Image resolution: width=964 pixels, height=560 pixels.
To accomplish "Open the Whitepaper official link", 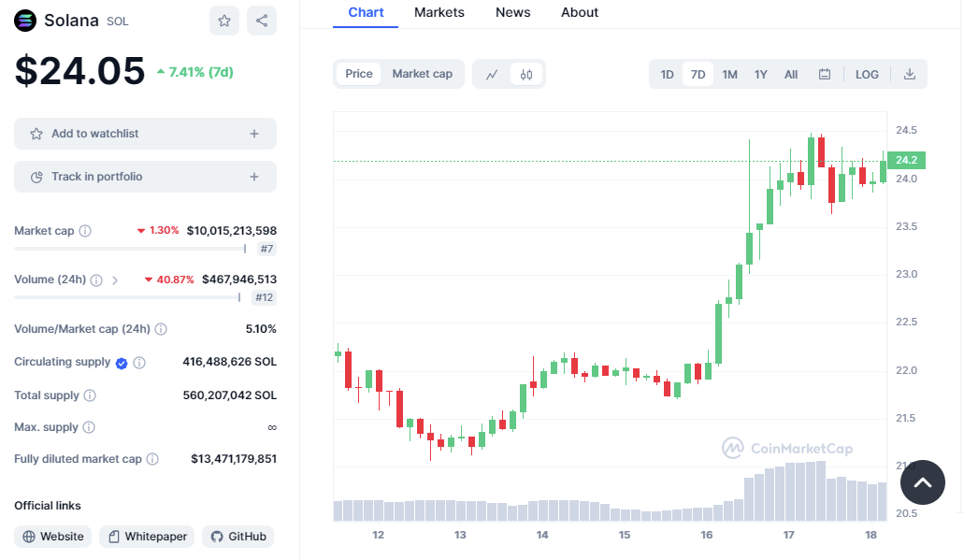I will coord(147,537).
